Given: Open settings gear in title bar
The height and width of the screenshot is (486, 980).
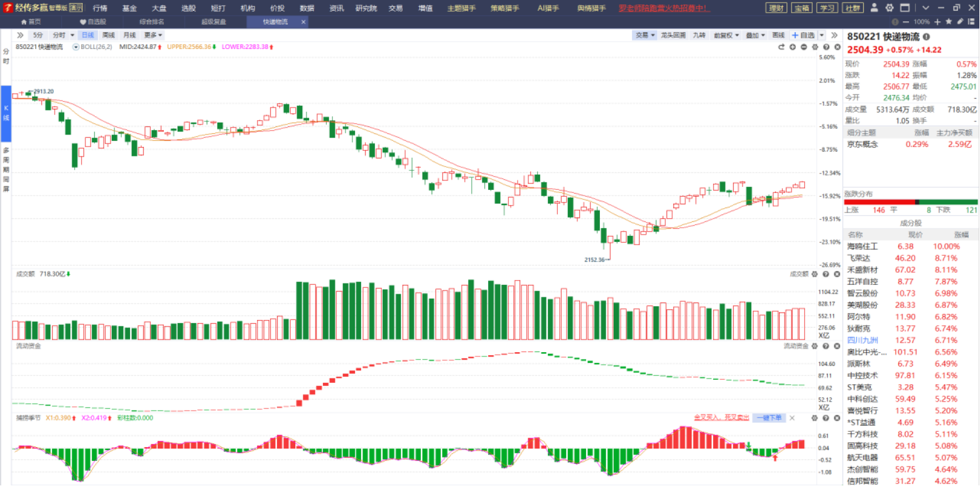Looking at the screenshot, I should pos(890,8).
